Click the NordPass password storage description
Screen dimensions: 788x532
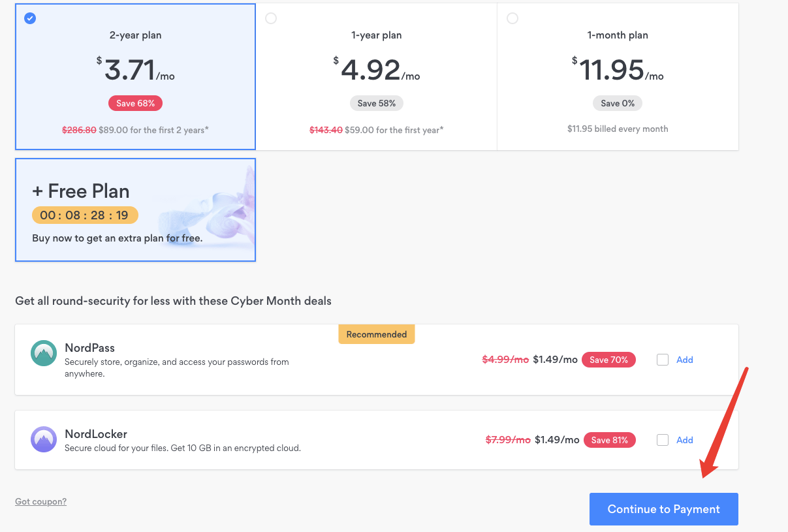[177, 368]
